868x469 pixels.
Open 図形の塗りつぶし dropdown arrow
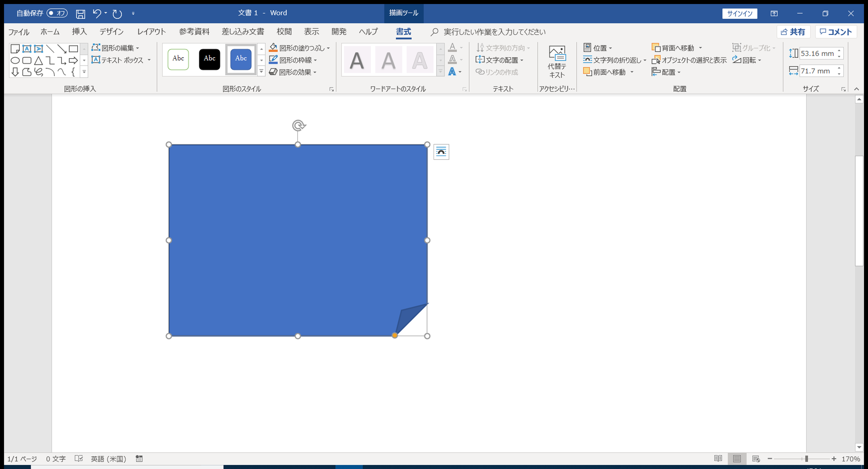click(x=328, y=48)
